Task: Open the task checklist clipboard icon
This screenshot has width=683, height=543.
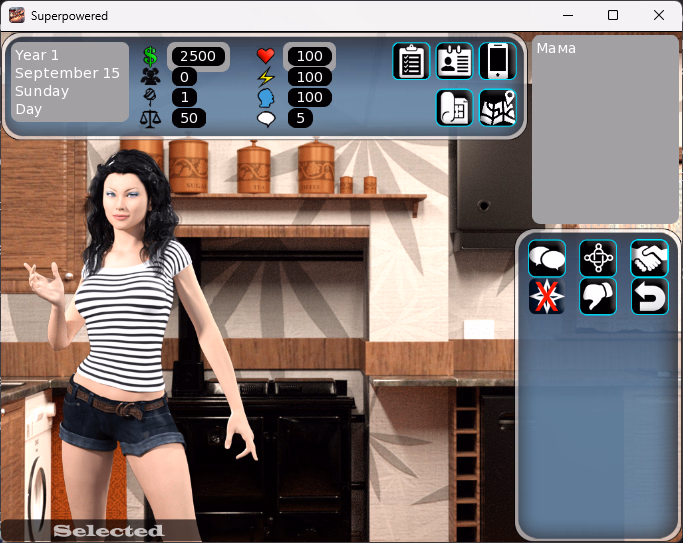Action: pos(411,61)
